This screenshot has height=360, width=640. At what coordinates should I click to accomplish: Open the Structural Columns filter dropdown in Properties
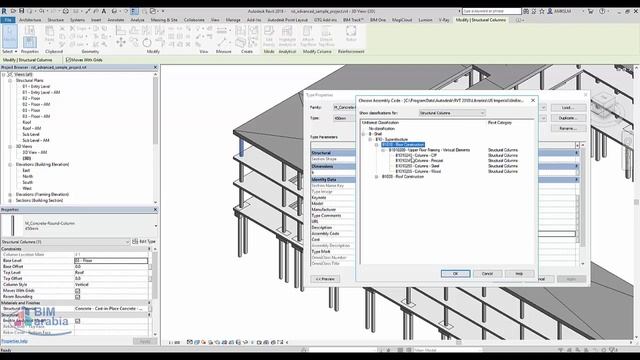[x=65, y=242]
